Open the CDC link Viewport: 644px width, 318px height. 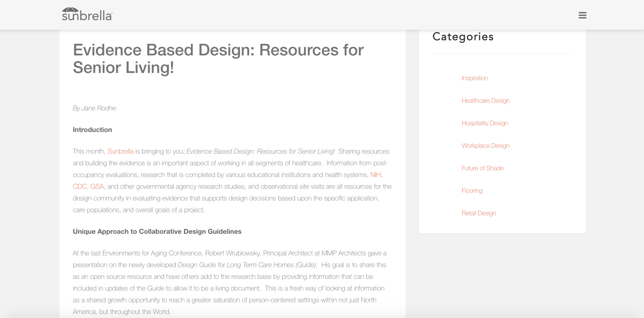coord(80,186)
